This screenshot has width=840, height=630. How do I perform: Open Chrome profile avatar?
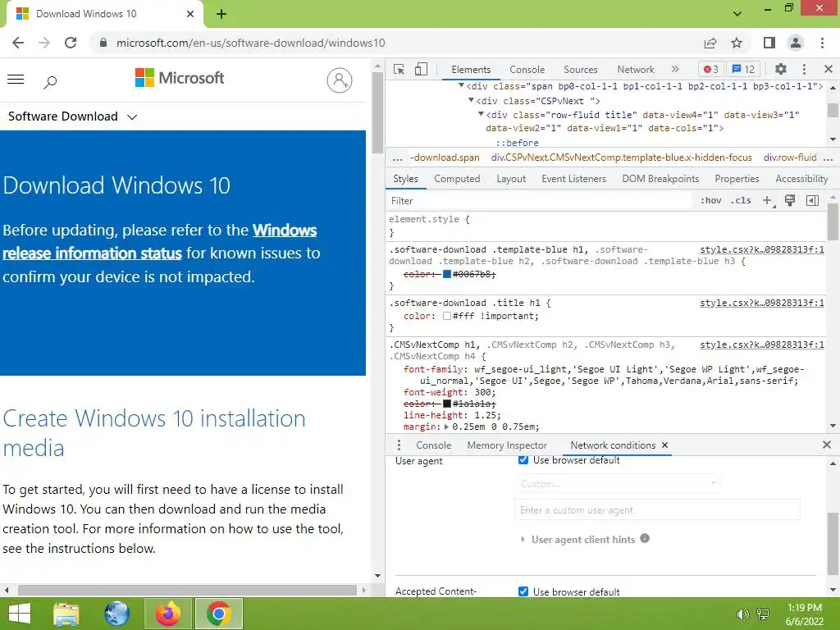pyautogui.click(x=796, y=43)
